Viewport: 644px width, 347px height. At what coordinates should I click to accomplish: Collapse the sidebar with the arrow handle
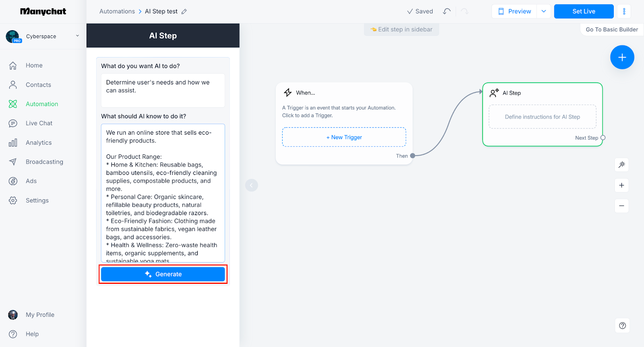click(x=252, y=185)
